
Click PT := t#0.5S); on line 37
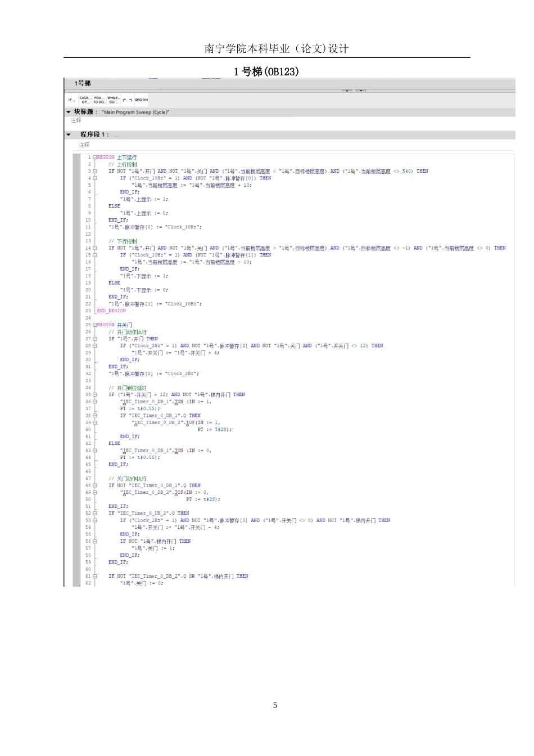[x=140, y=409]
